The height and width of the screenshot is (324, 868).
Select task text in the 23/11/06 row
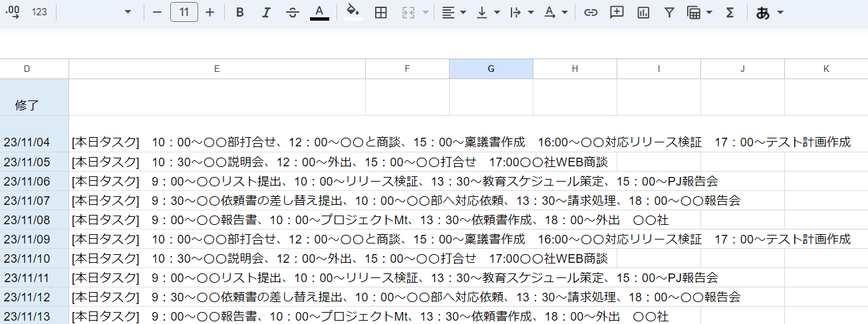pyautogui.click(x=395, y=181)
